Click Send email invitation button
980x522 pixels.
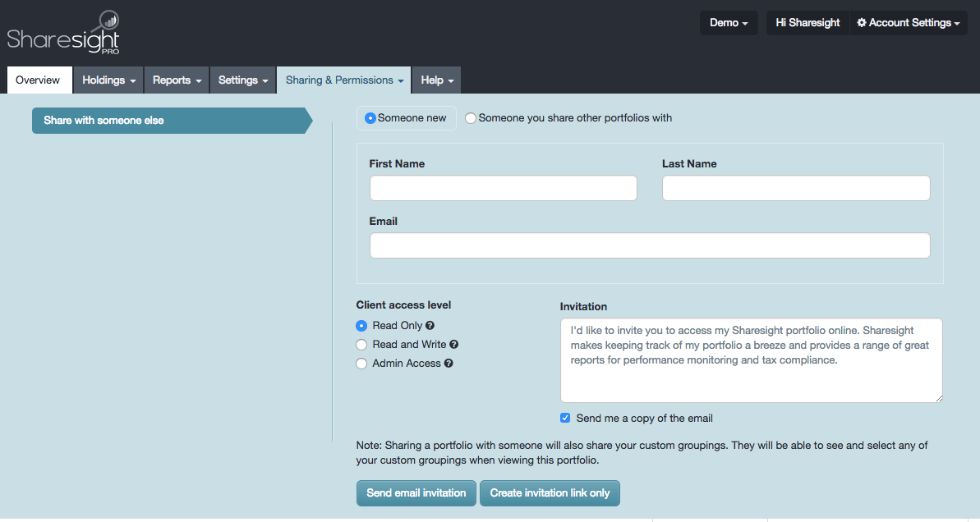[416, 492]
